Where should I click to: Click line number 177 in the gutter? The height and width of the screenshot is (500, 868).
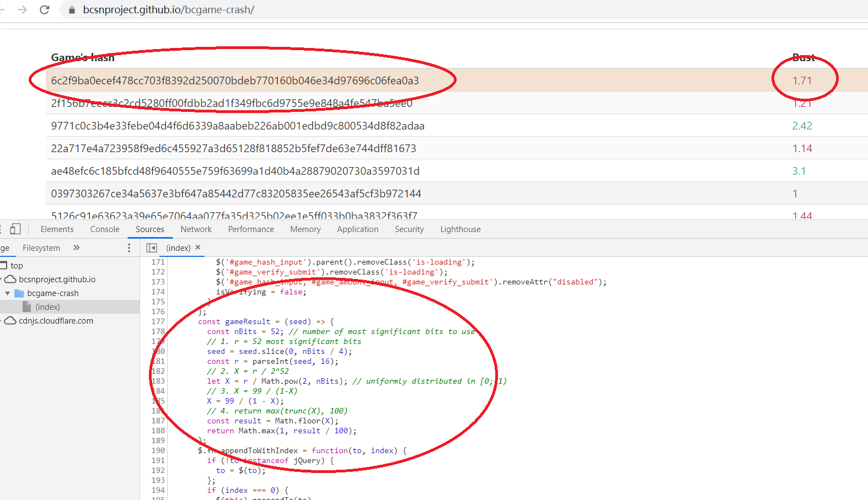(158, 321)
